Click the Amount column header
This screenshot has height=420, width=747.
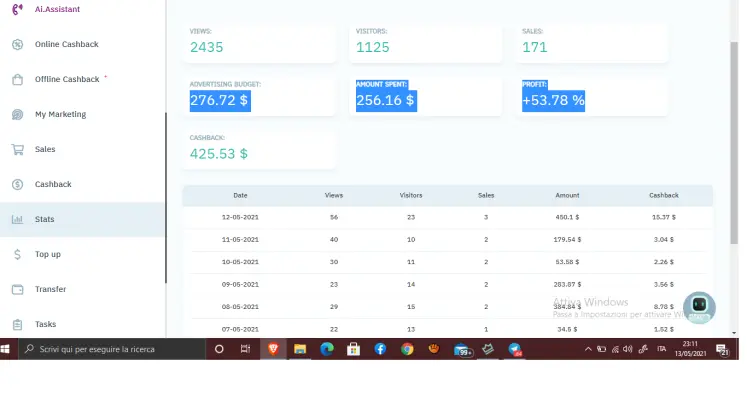pyautogui.click(x=567, y=195)
